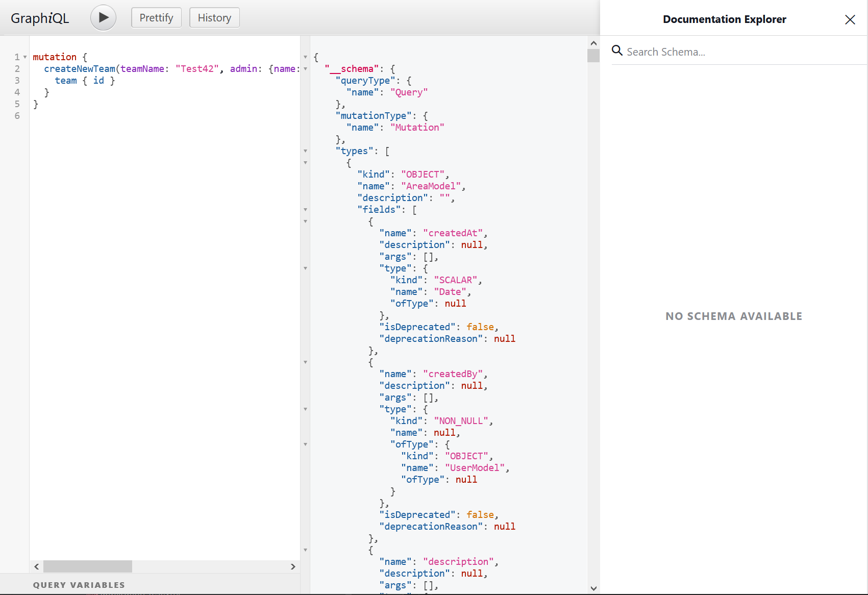The width and height of the screenshot is (868, 595).
Task: Collapse the "types" array fold arrow
Action: (x=306, y=151)
